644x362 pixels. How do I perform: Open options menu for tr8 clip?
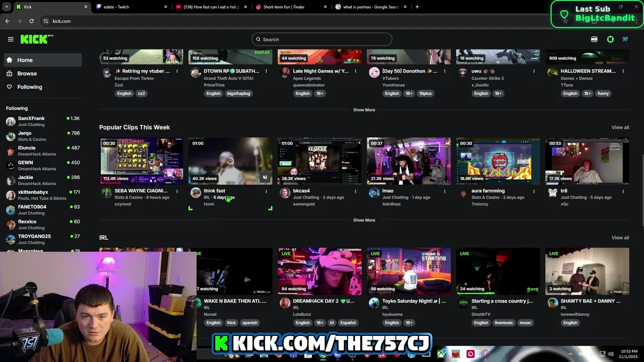pyautogui.click(x=623, y=191)
